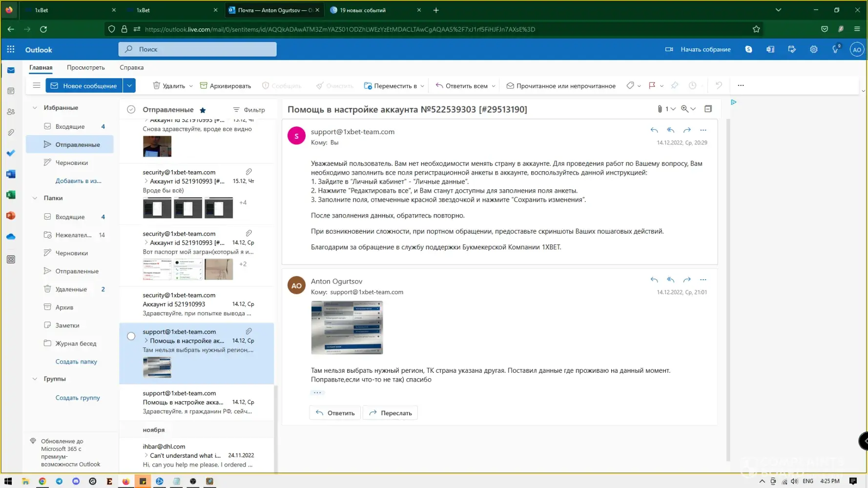Open OneDrive cloud icon in sidebar

pos(11,237)
